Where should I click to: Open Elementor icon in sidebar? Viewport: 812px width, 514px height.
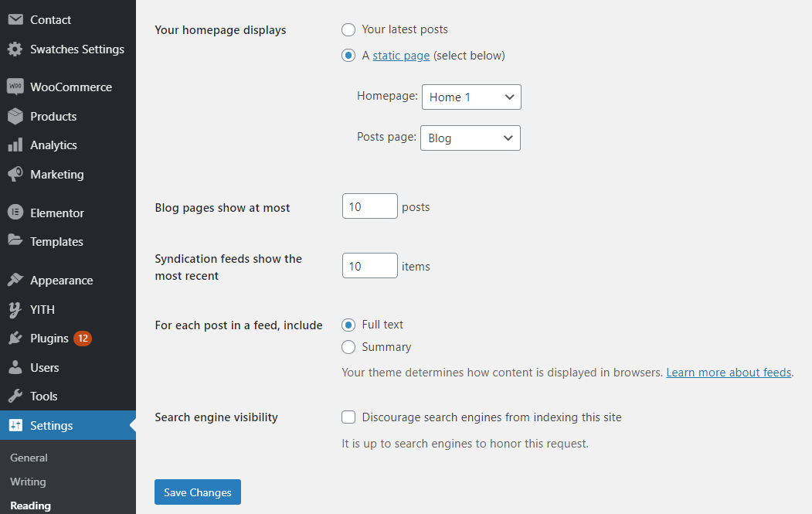[15, 212]
